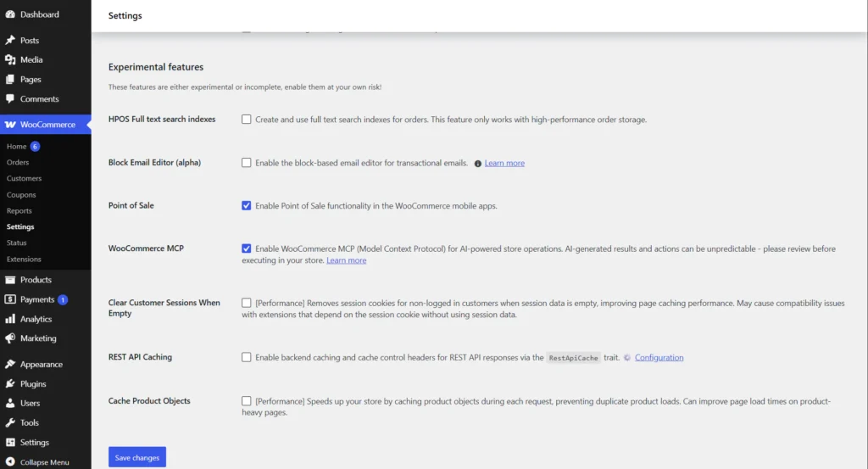Click the Experimental features heading
The height and width of the screenshot is (469, 868).
click(156, 67)
